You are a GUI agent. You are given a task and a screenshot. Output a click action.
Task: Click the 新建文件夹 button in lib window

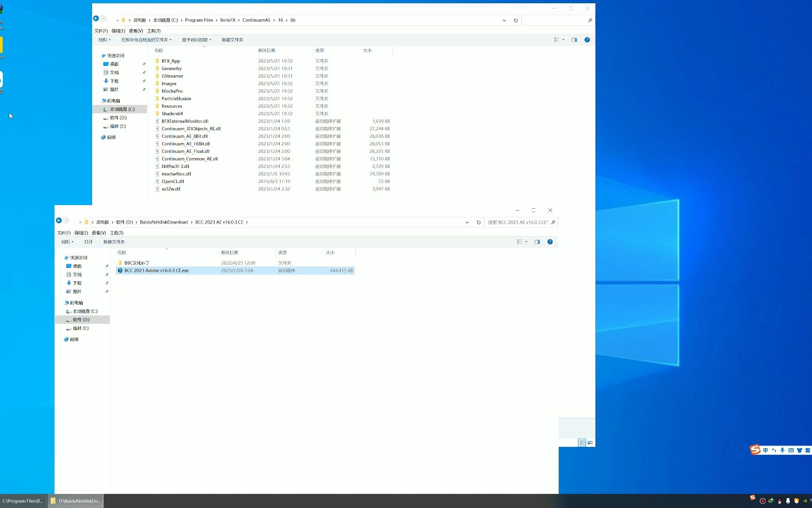(232, 40)
